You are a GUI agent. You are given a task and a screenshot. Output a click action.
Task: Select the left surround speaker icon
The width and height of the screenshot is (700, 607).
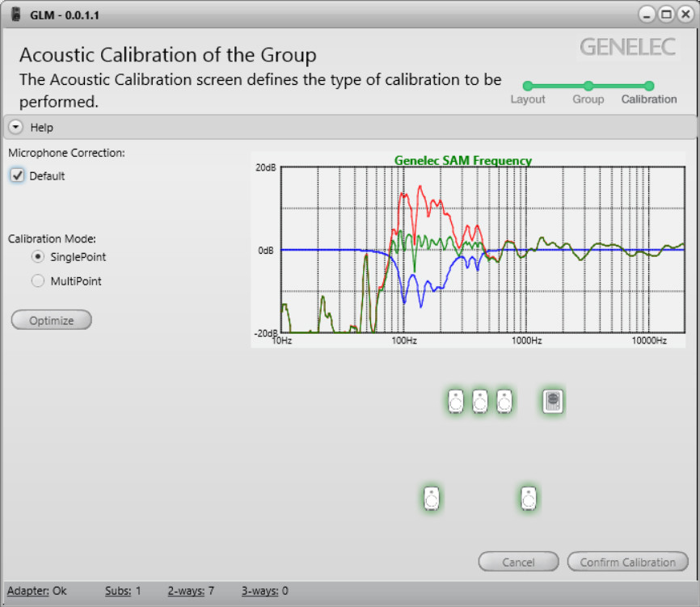point(431,499)
